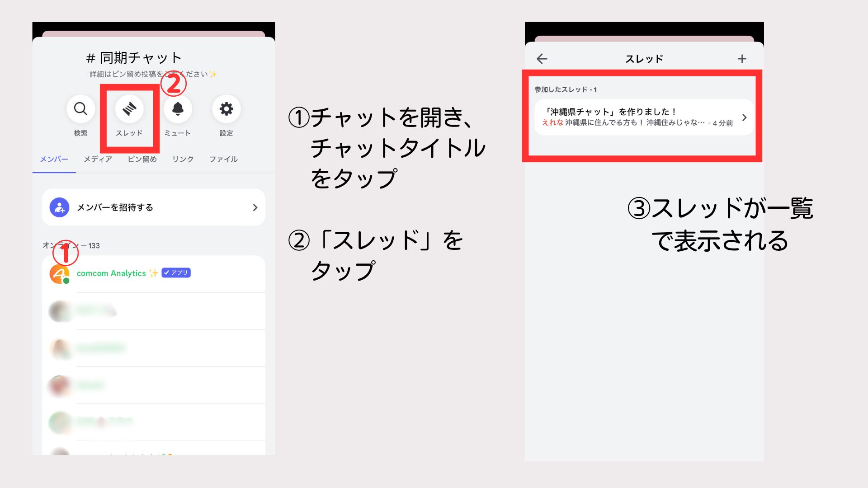Image resolution: width=868 pixels, height=488 pixels.
Task: Open the ピン留め tab
Action: pyautogui.click(x=142, y=159)
